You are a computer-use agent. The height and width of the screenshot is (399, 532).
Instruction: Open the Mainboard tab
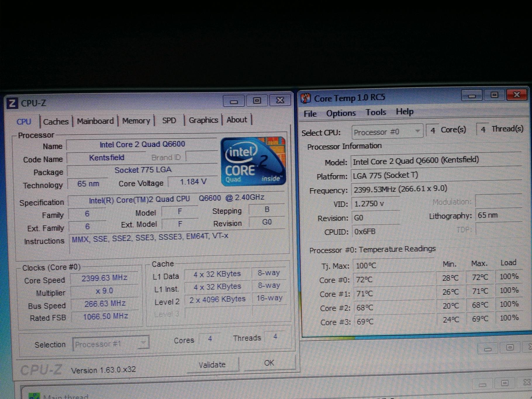click(x=95, y=121)
